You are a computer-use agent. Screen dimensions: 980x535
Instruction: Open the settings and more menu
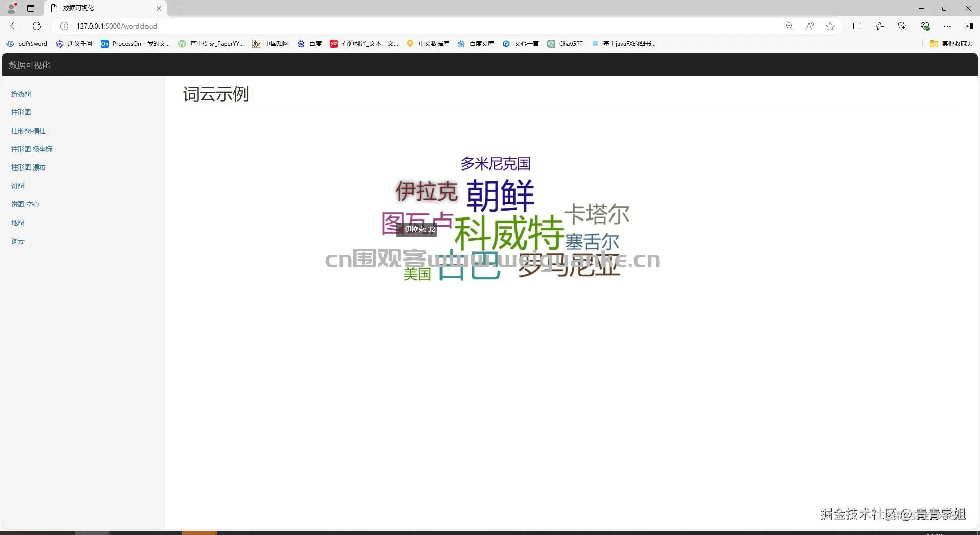[947, 26]
